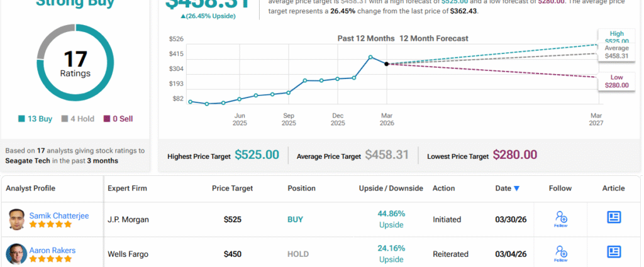Click the Mar 2026 chart data point
This screenshot has width=644, height=267.
[x=386, y=63]
